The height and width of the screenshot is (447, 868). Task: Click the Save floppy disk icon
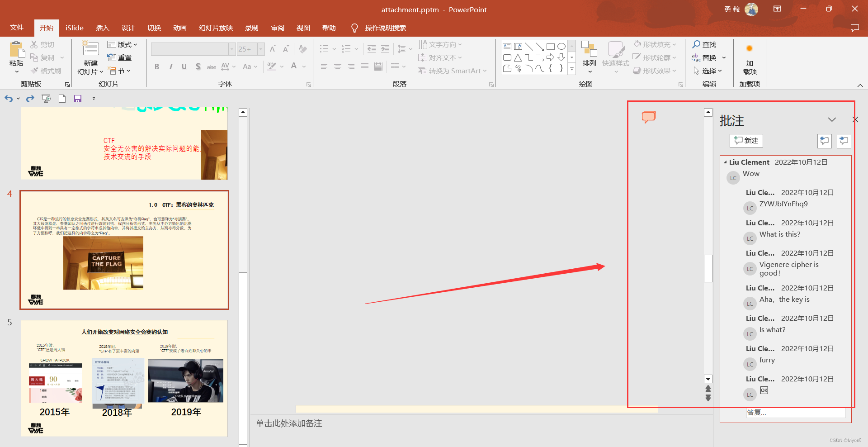tap(78, 98)
